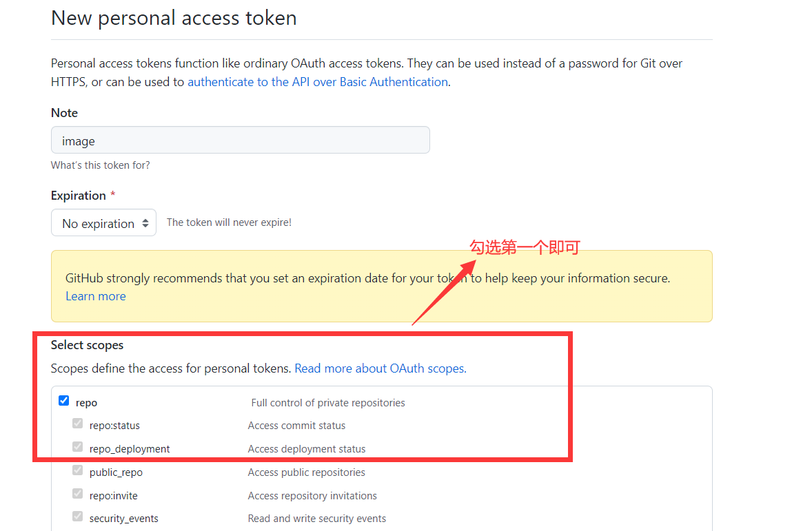812x531 pixels.
Task: Click the token will never expire text
Action: pos(229,222)
